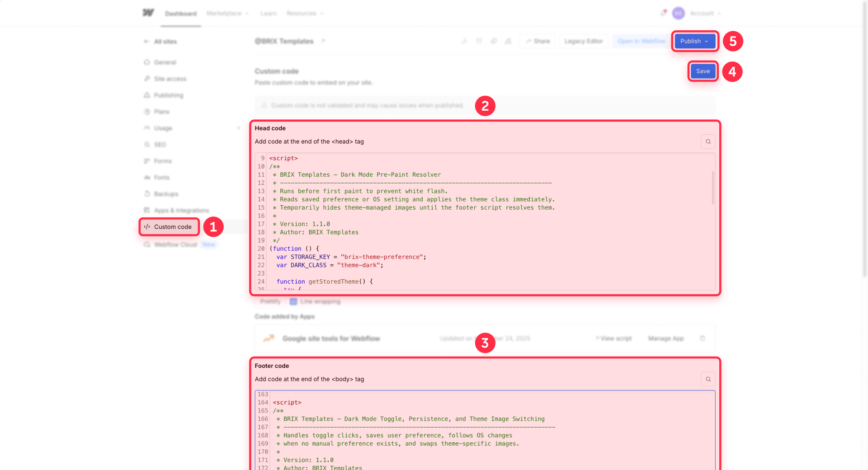Open the Fonts settings section
868x470 pixels.
162,178
